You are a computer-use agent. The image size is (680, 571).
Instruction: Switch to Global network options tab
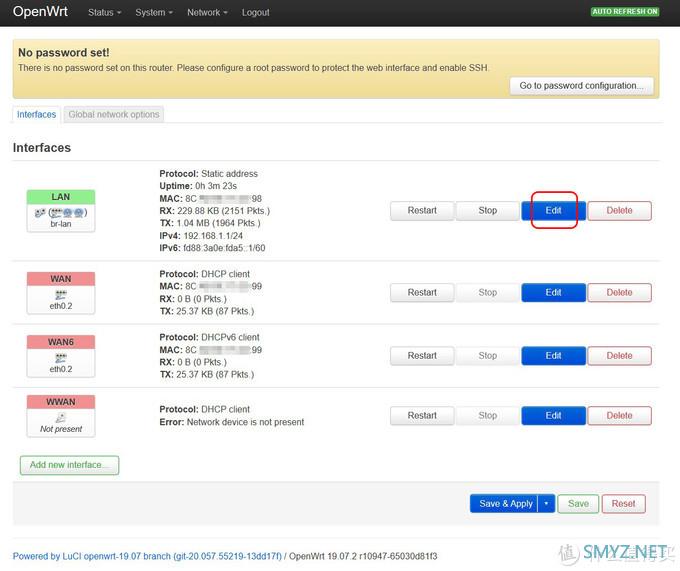tap(114, 114)
